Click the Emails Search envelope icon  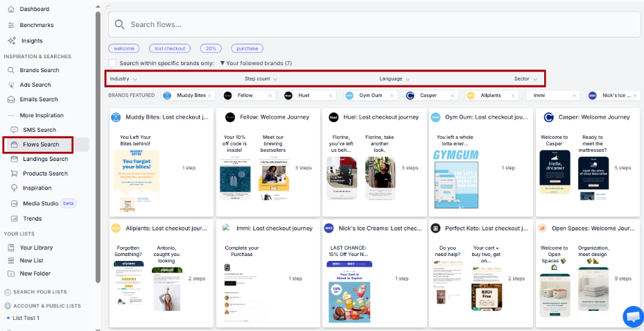11,99
